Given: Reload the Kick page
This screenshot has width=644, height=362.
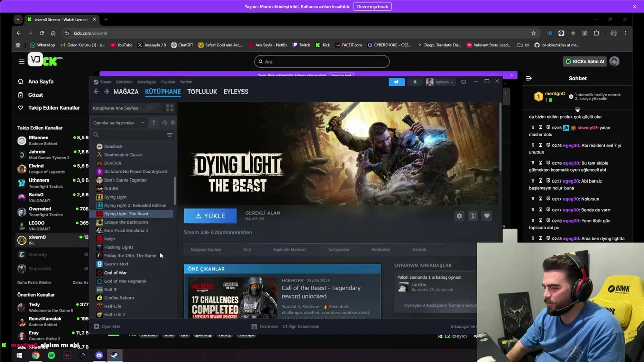Looking at the screenshot, I should pos(42,33).
